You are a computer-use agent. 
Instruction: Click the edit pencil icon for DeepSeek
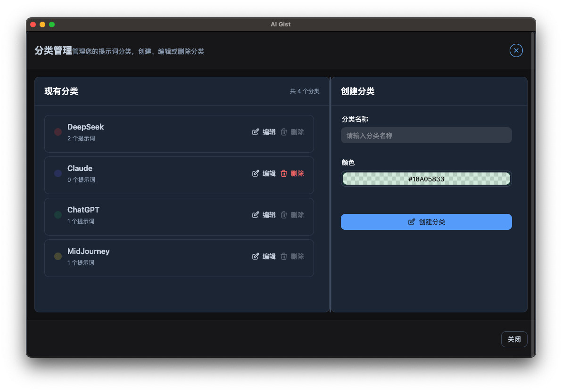[x=256, y=132]
